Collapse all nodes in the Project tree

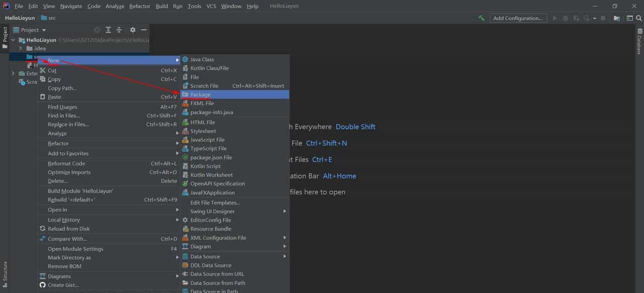[119, 30]
